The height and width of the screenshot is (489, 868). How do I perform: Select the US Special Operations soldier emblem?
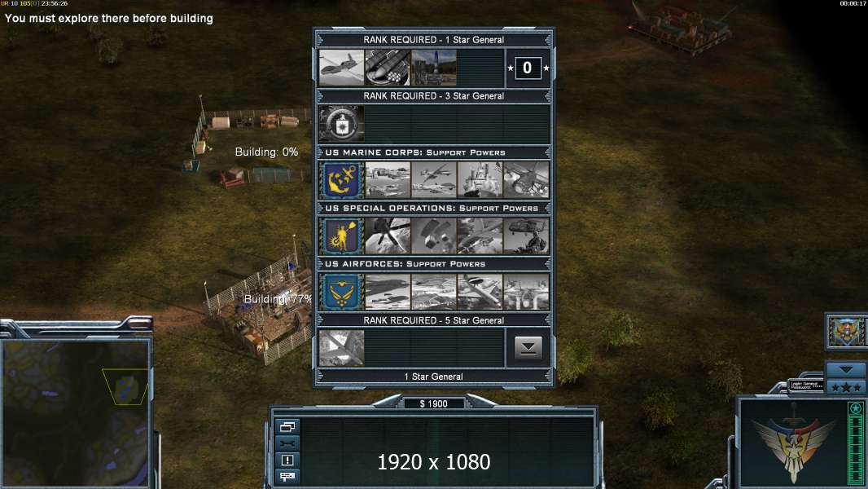(341, 236)
